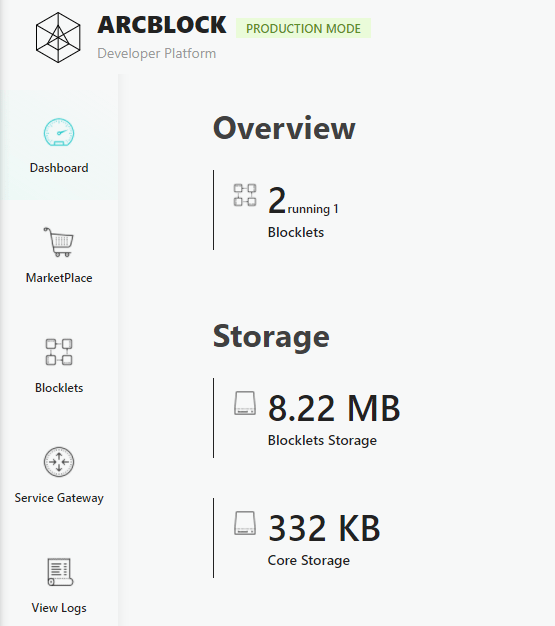Click the 'running 1' status text
Viewport: 555px width, 626px height.
tap(313, 209)
